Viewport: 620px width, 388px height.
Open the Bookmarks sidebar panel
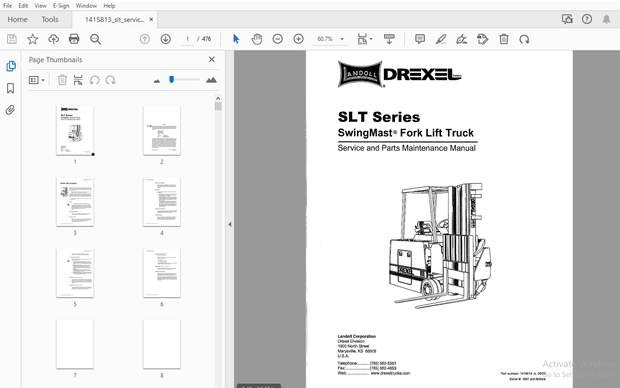tap(11, 88)
